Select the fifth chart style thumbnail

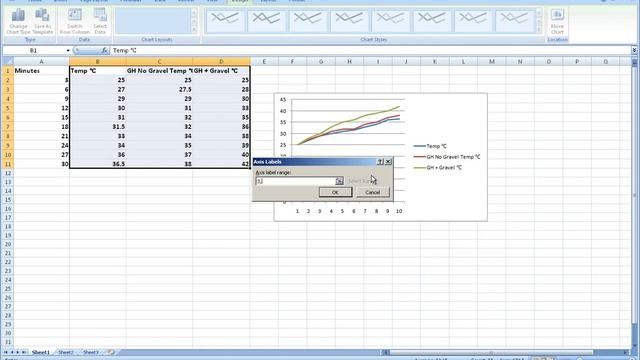(391, 21)
